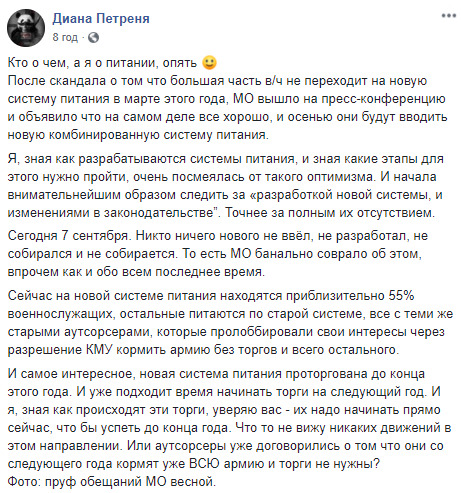The height and width of the screenshot is (493, 461).
Task: Click the panda profile avatar
Action: point(26,28)
